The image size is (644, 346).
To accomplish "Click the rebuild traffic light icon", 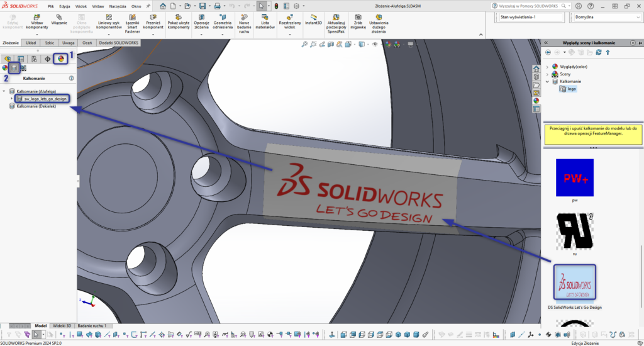I will [276, 6].
